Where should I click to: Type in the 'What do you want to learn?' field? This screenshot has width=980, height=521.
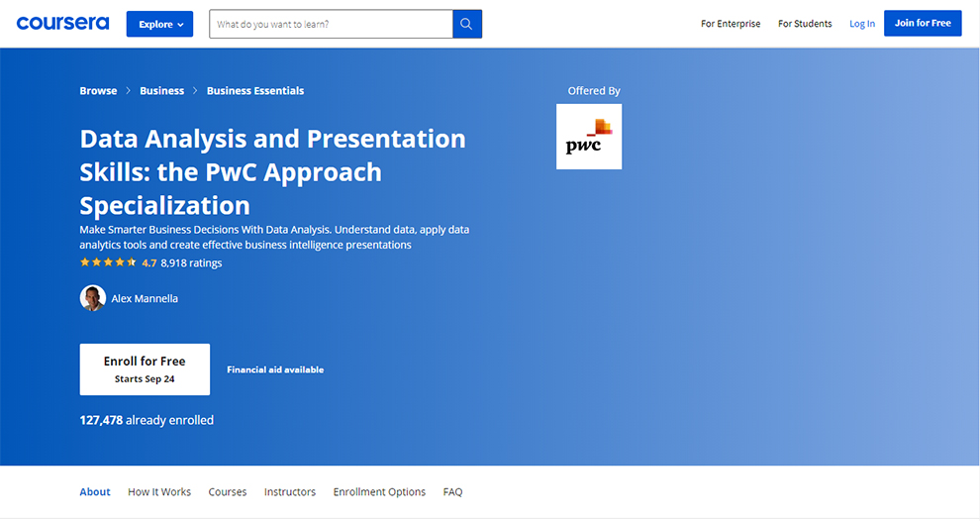pyautogui.click(x=331, y=24)
